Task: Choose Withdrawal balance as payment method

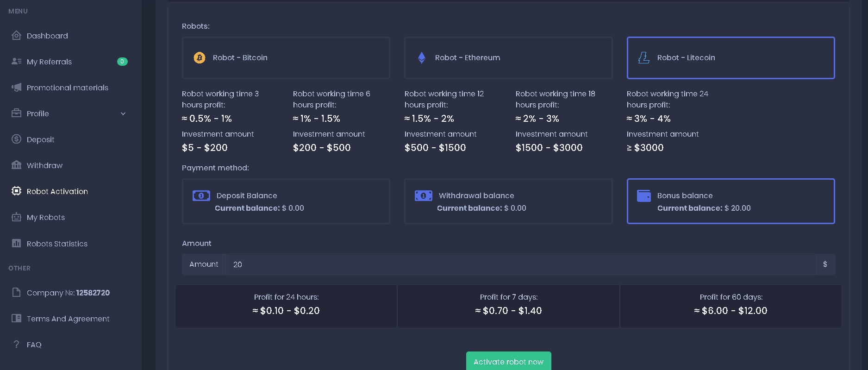Action: [508, 201]
